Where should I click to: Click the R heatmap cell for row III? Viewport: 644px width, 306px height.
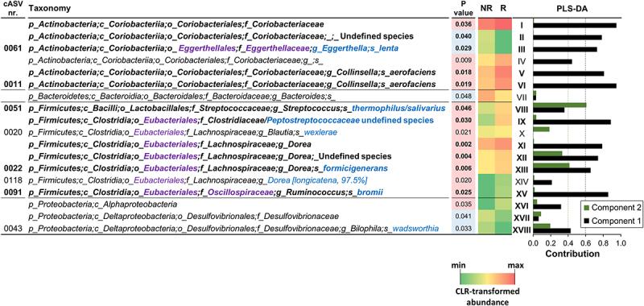[503, 49]
